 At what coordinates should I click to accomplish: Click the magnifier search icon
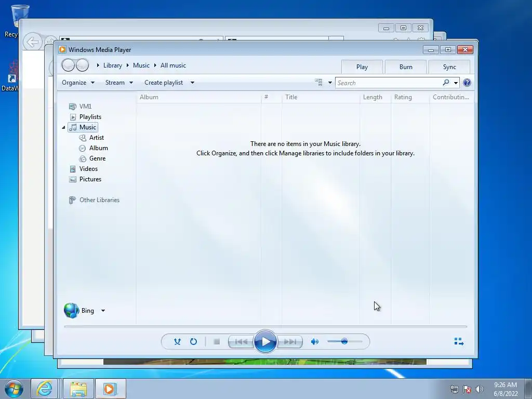click(446, 83)
